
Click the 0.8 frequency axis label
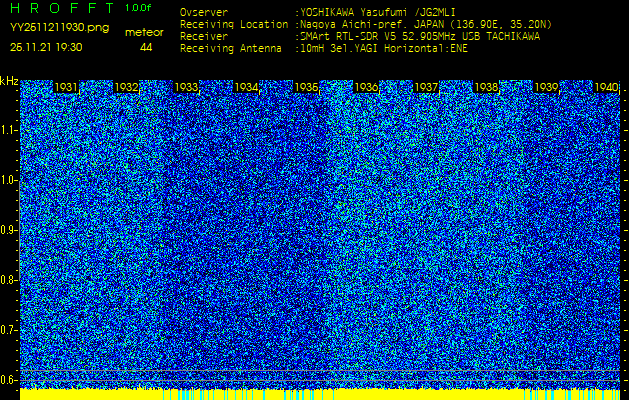pos(6,280)
